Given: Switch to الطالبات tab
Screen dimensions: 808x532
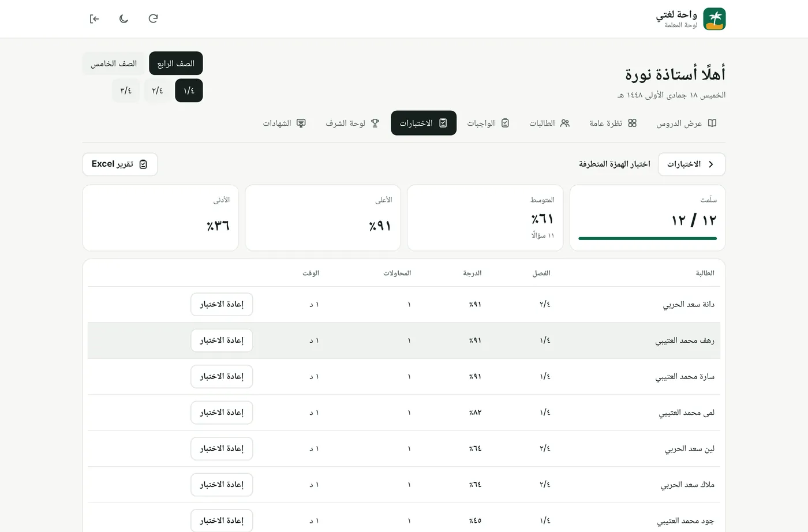Looking at the screenshot, I should [x=549, y=123].
